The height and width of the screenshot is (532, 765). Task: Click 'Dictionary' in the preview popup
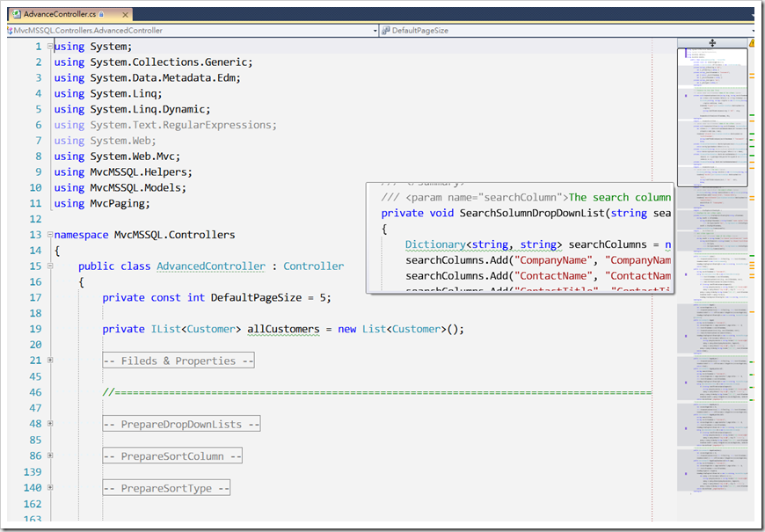point(435,244)
